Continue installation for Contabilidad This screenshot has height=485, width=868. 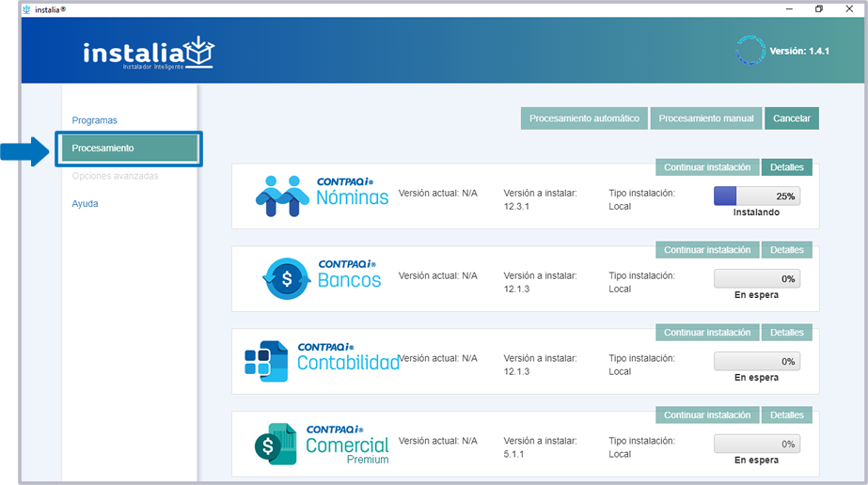click(707, 333)
